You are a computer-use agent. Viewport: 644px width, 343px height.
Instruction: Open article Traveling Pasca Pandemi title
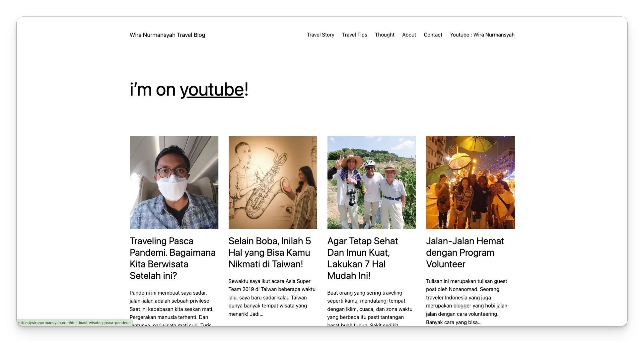coord(173,258)
